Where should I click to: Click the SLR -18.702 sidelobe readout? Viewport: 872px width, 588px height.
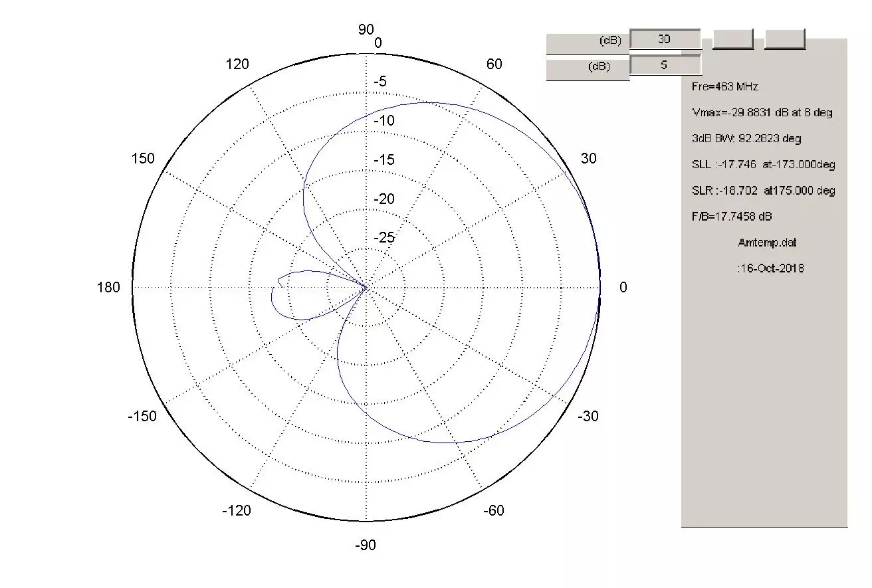763,191
